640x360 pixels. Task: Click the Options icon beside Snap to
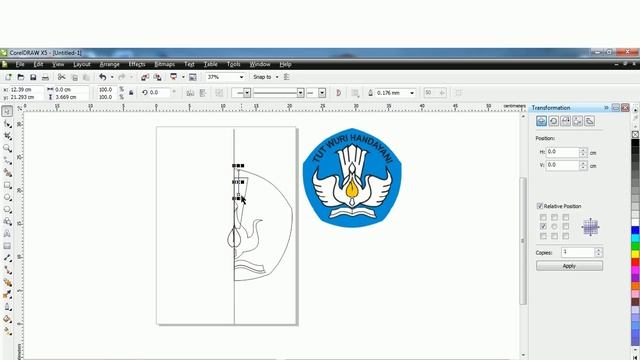[287, 77]
